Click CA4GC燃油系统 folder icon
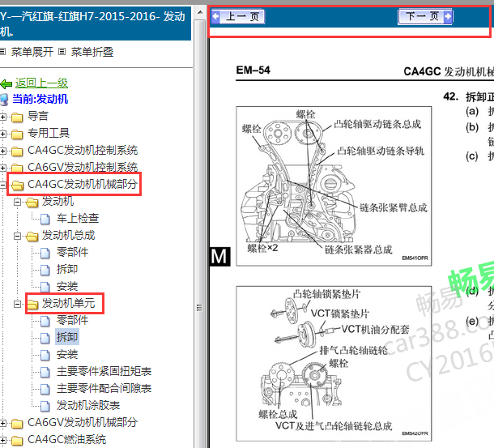The height and width of the screenshot is (448, 494). tap(17, 441)
